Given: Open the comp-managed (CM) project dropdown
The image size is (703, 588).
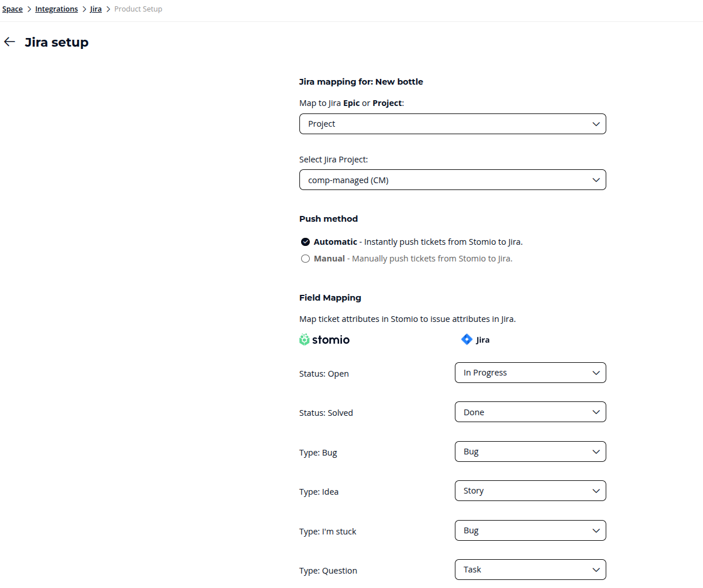Looking at the screenshot, I should tap(452, 180).
